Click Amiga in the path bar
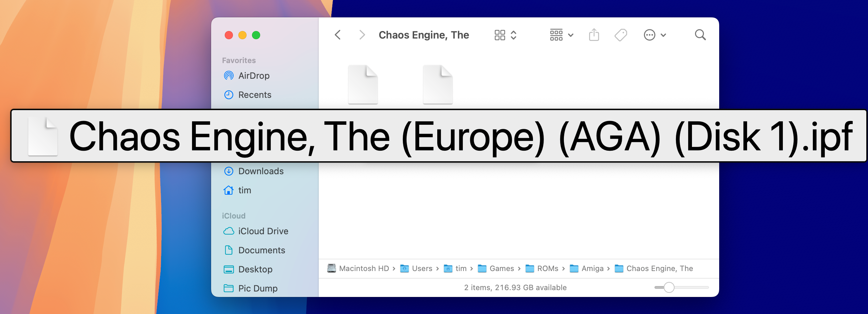Image resolution: width=868 pixels, height=314 pixels. click(x=587, y=269)
